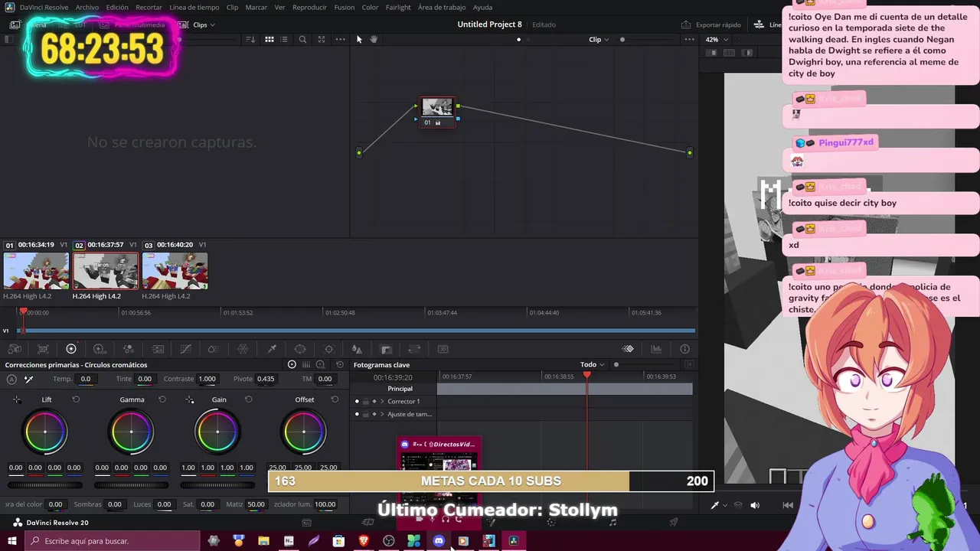Open the Key palette

coord(386,349)
